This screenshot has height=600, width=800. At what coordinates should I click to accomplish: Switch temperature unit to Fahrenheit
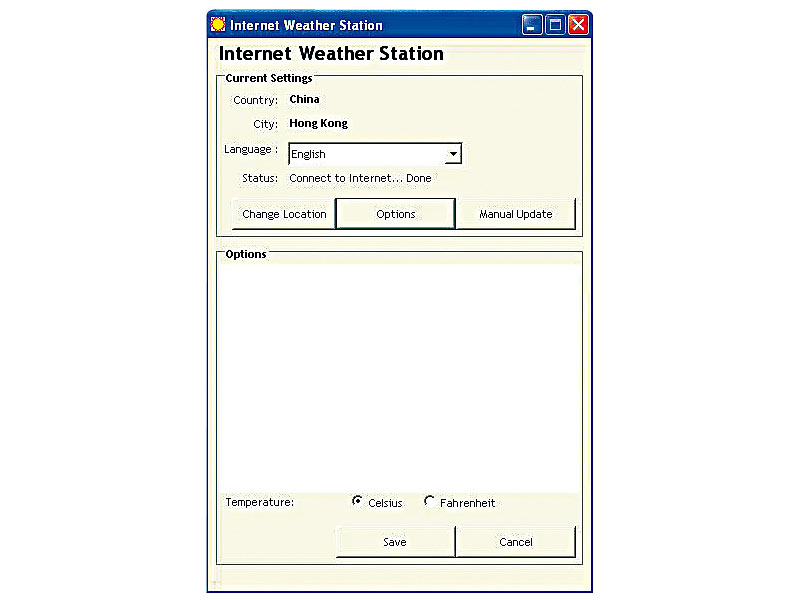(430, 502)
